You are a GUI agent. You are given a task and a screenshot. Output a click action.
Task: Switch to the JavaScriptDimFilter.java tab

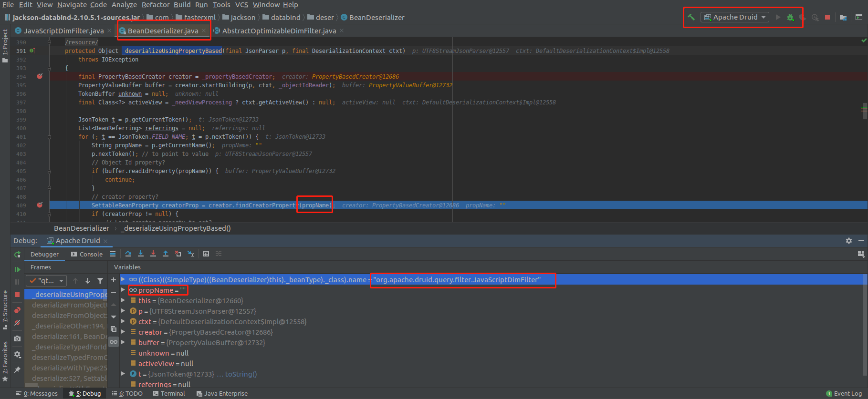tap(63, 31)
